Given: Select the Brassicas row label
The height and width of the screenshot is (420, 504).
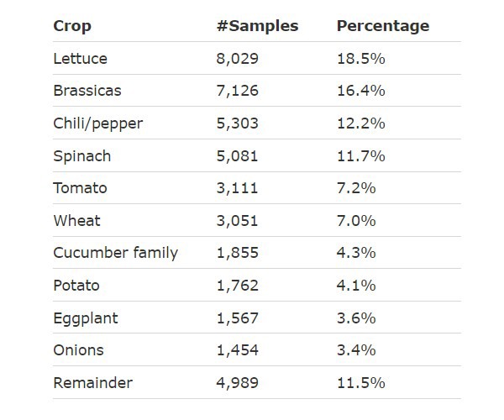Looking at the screenshot, I should coord(87,91).
